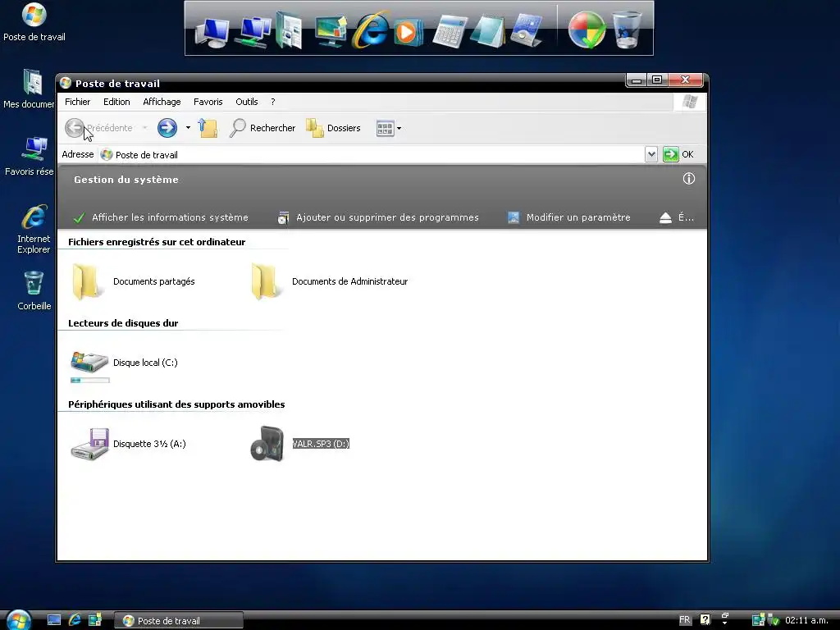The width and height of the screenshot is (840, 630).
Task: Select Disque local (C:) drive
Action: click(125, 363)
